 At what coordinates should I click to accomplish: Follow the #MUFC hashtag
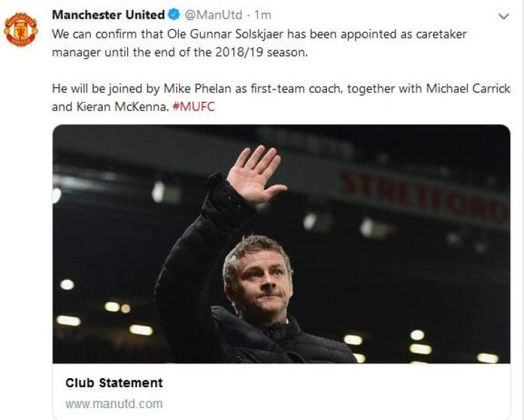194,107
